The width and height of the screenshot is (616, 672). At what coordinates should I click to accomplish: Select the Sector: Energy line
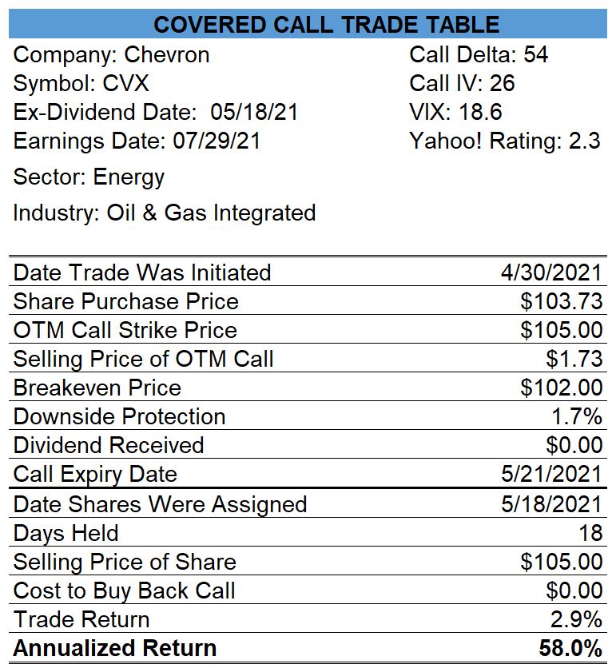coord(89,177)
